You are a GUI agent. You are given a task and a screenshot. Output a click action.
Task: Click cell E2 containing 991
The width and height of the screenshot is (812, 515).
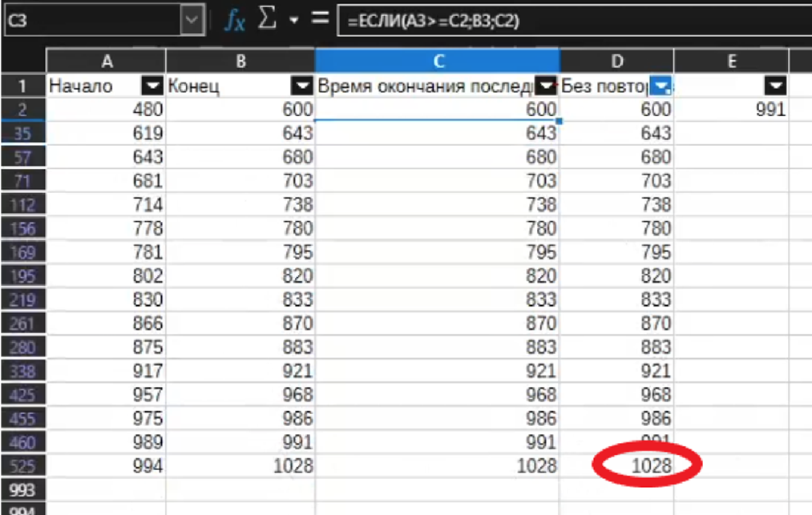[731, 111]
